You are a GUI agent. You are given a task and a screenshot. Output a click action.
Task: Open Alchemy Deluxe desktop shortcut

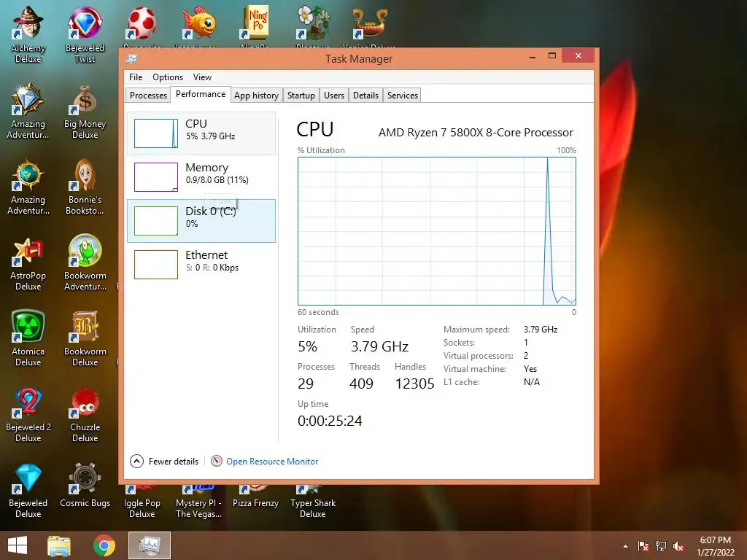[28, 35]
